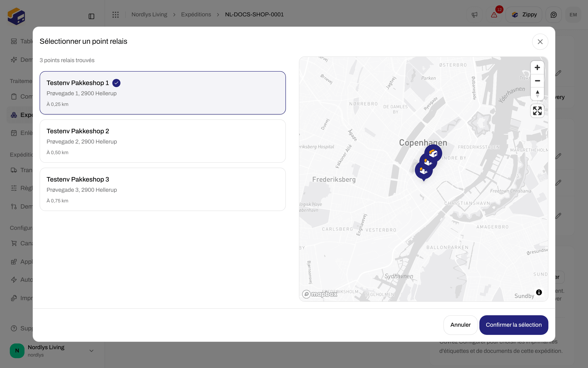Click Confirmer la sélection

click(514, 325)
